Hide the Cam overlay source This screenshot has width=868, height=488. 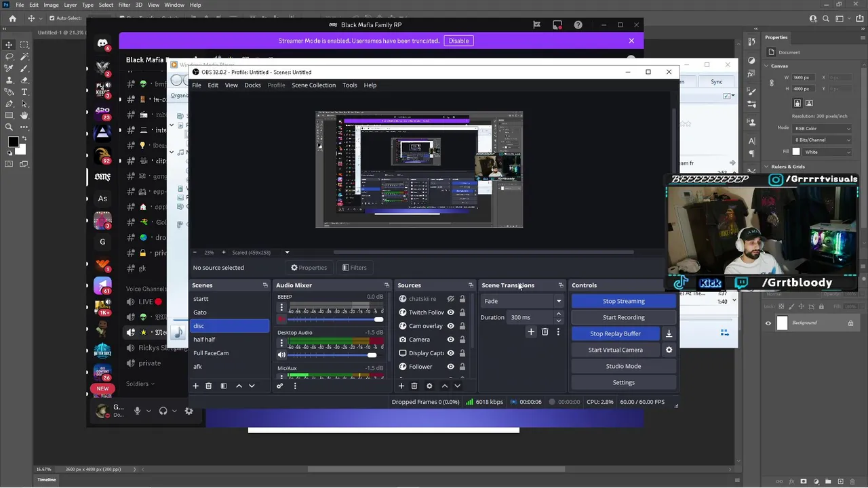[450, 326]
